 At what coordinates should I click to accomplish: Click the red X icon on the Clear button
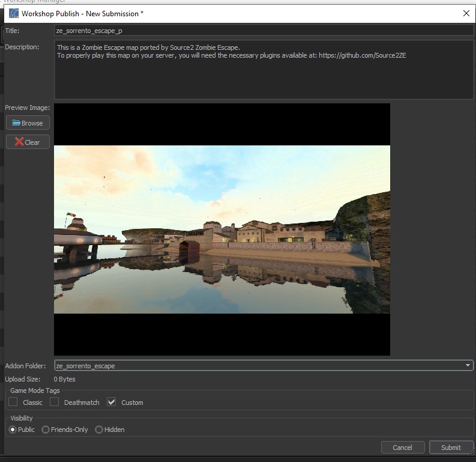click(x=19, y=142)
